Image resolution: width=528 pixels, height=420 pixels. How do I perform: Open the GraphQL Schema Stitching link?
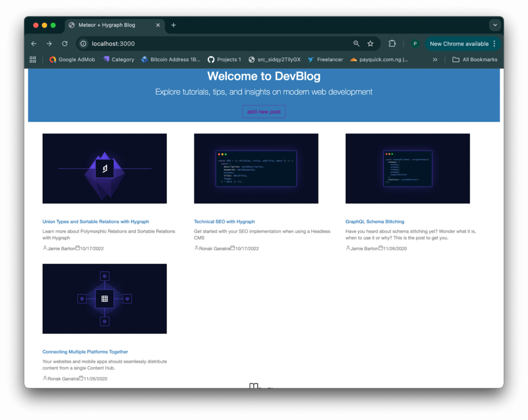point(375,222)
